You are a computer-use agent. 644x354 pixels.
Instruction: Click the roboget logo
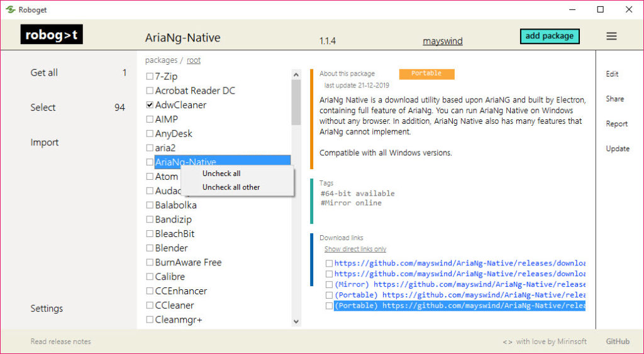[52, 35]
